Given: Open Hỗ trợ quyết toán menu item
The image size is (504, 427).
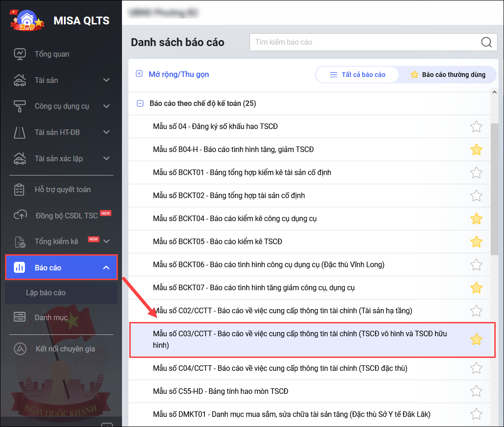Looking at the screenshot, I should [x=63, y=189].
